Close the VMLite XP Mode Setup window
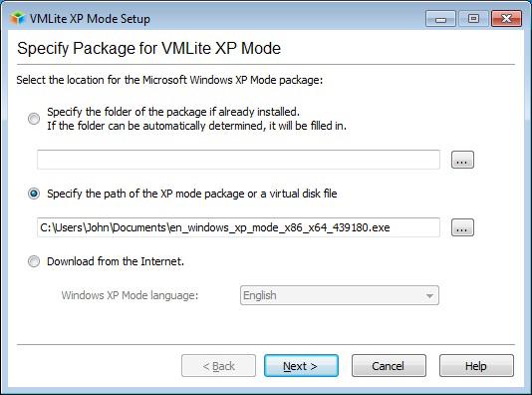This screenshot has height=395, width=532. click(x=506, y=18)
